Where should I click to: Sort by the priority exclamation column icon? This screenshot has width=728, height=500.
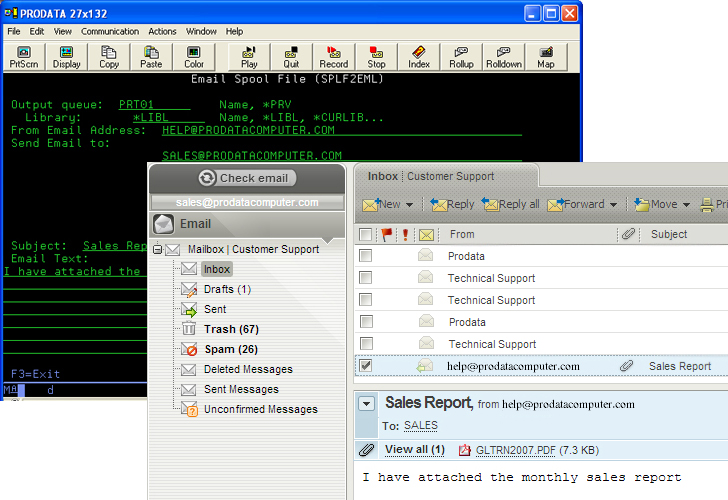(x=405, y=234)
